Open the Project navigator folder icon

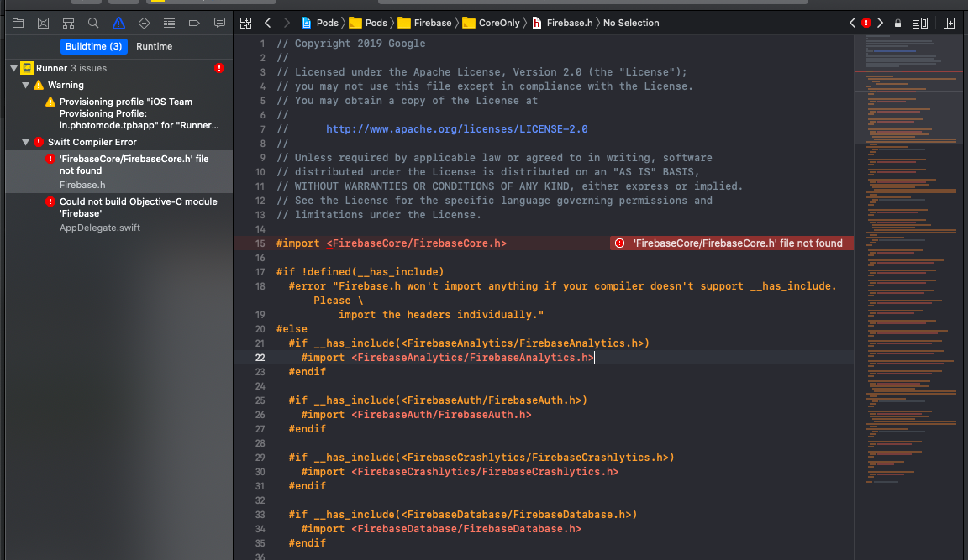coord(18,24)
